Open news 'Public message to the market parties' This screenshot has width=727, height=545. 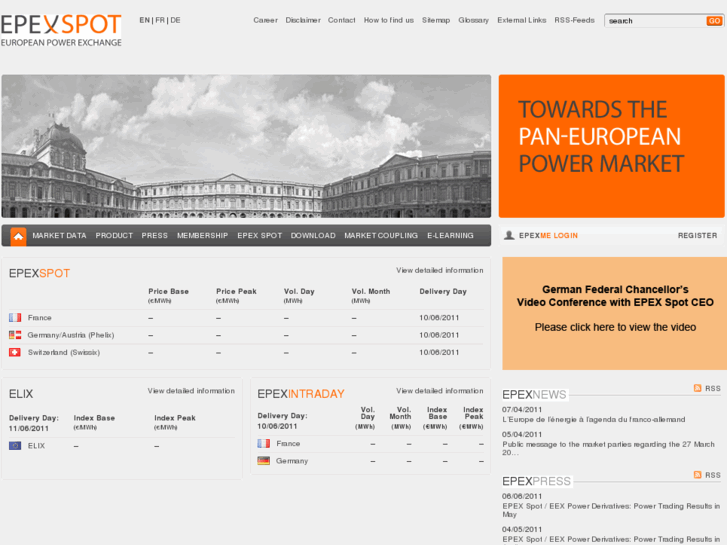click(x=608, y=448)
